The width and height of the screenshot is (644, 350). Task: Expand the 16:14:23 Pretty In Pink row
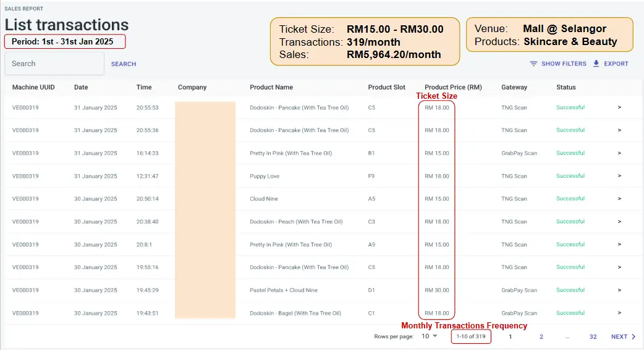[619, 153]
